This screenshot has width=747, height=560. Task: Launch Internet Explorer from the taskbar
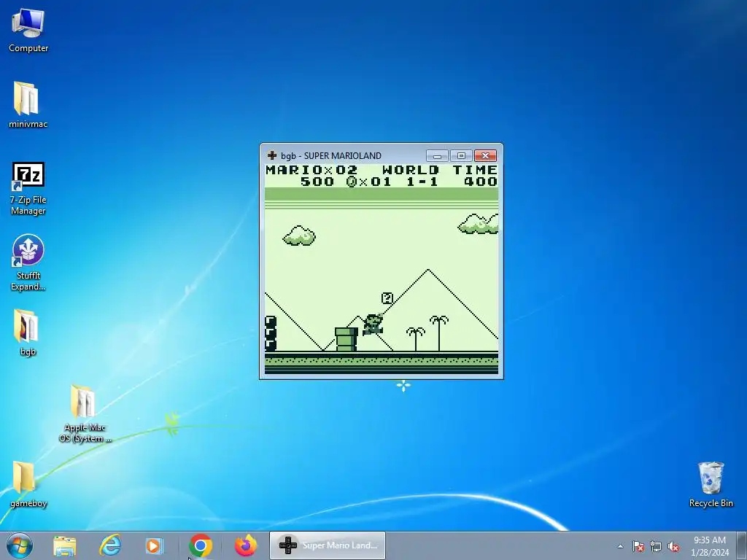pyautogui.click(x=109, y=545)
